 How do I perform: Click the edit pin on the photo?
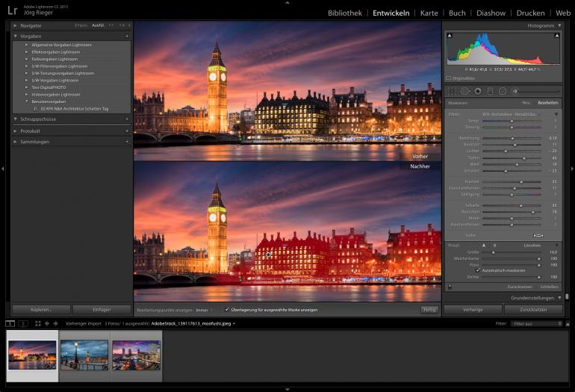pyautogui.click(x=268, y=255)
